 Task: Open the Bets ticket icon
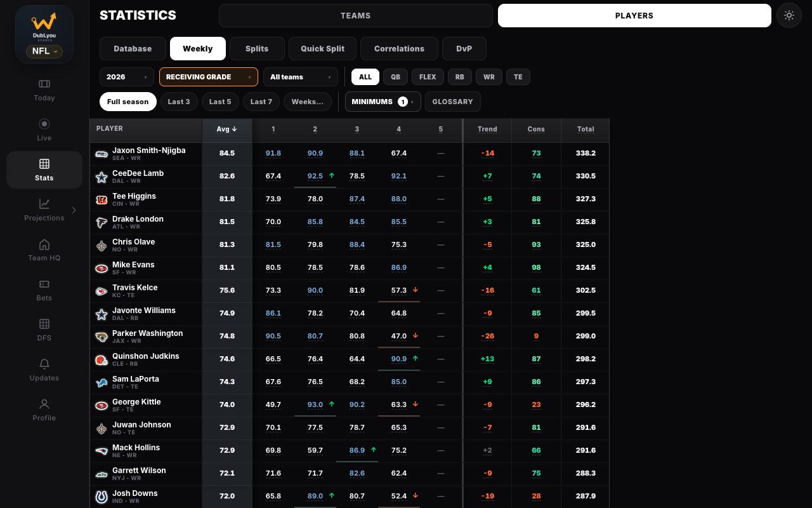click(x=44, y=284)
